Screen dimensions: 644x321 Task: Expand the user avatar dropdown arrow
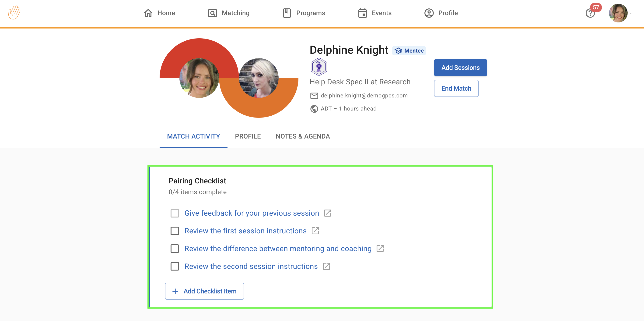tap(631, 13)
